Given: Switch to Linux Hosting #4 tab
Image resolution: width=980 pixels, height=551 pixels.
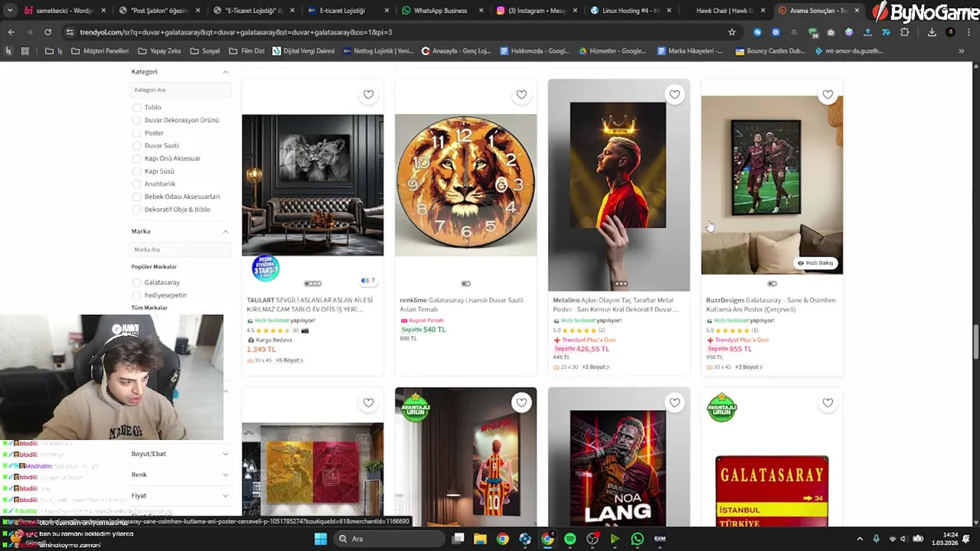Looking at the screenshot, I should (632, 11).
